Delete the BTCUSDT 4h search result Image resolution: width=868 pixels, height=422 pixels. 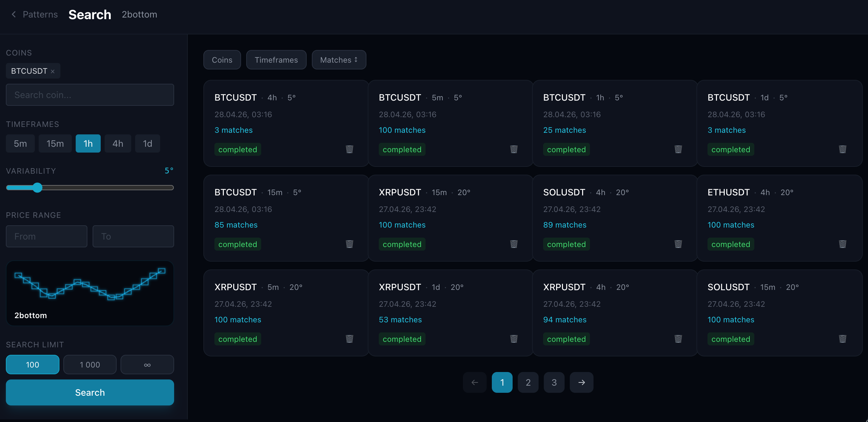349,150
